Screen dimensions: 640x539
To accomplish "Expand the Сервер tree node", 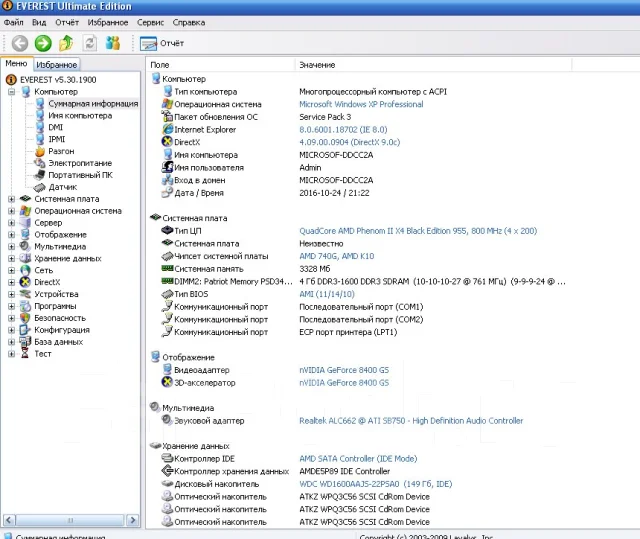I will pyautogui.click(x=11, y=223).
